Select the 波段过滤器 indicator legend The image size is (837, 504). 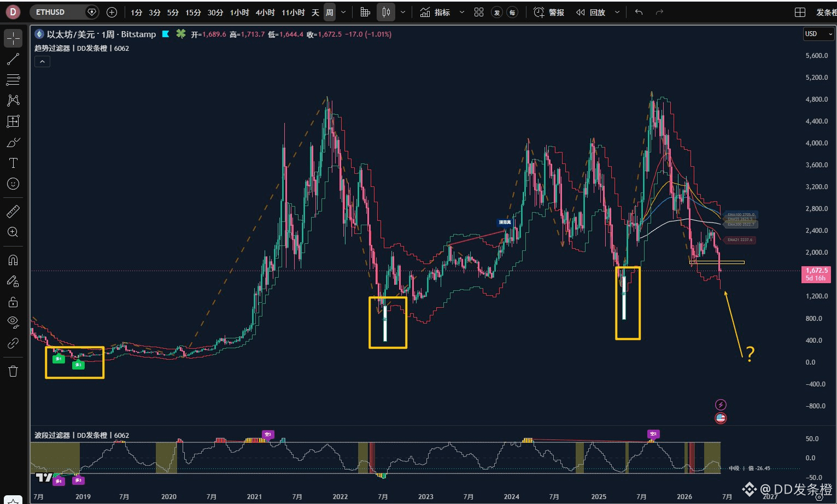tap(82, 435)
